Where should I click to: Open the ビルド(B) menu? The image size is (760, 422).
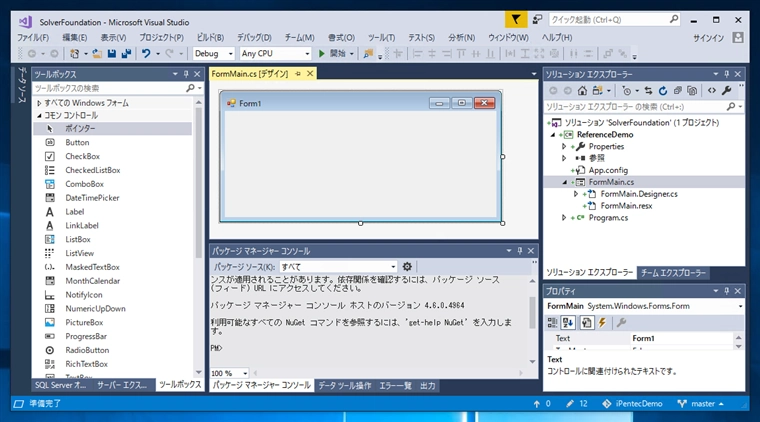tap(210, 37)
